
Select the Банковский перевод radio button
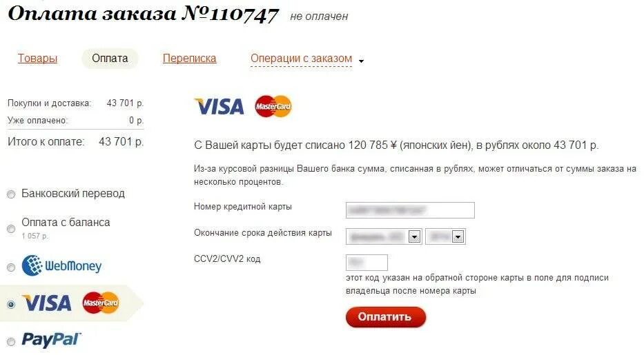[x=11, y=194]
